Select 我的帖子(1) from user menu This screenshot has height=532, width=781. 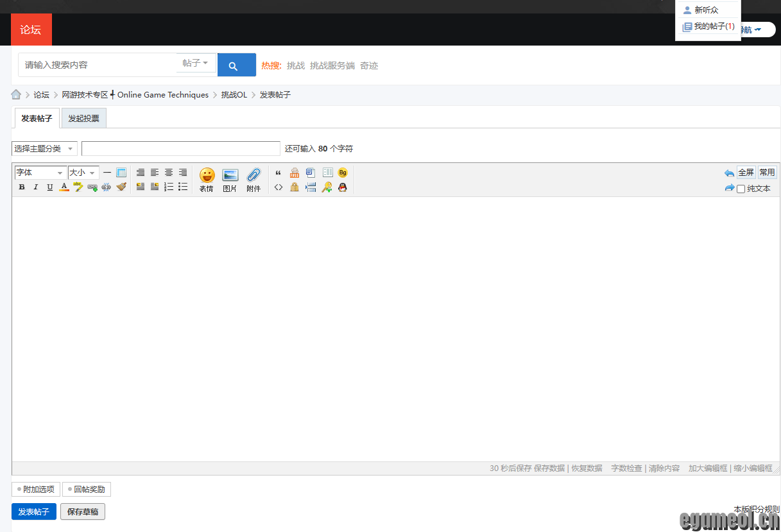[x=708, y=27]
